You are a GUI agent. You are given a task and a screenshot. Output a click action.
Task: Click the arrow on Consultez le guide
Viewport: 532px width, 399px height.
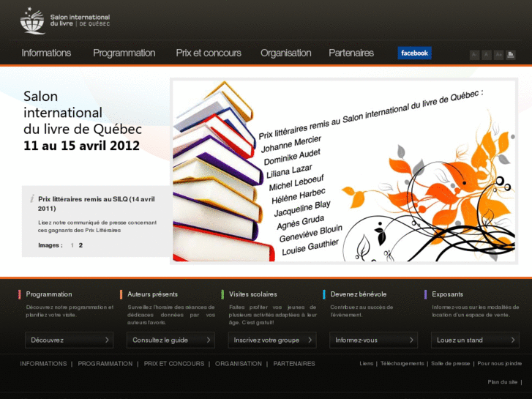click(x=209, y=340)
